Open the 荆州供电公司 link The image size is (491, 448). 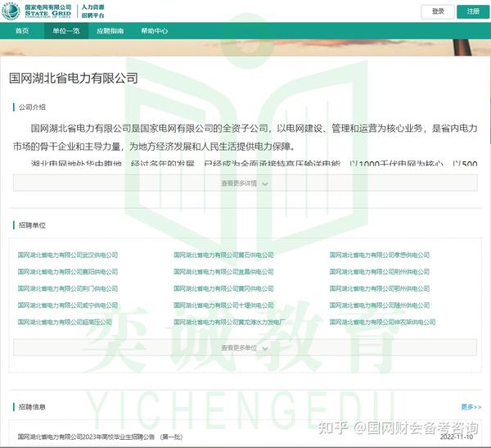tap(379, 271)
